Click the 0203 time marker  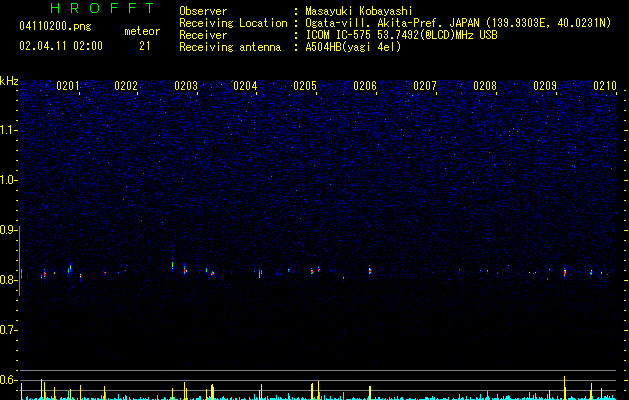186,86
